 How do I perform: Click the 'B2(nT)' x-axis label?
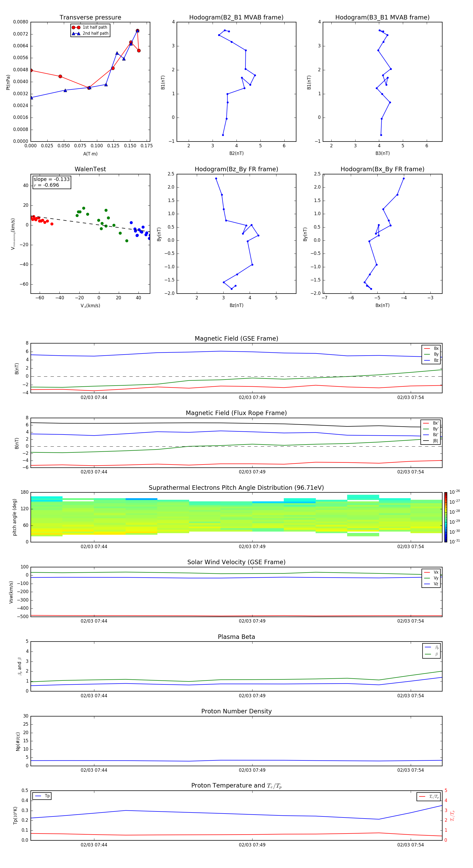point(236,153)
